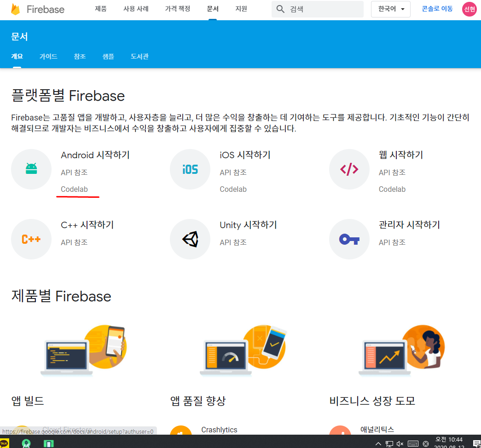Click the 앱 빌드 illustration
The width and height of the screenshot is (481, 448).
click(83, 350)
